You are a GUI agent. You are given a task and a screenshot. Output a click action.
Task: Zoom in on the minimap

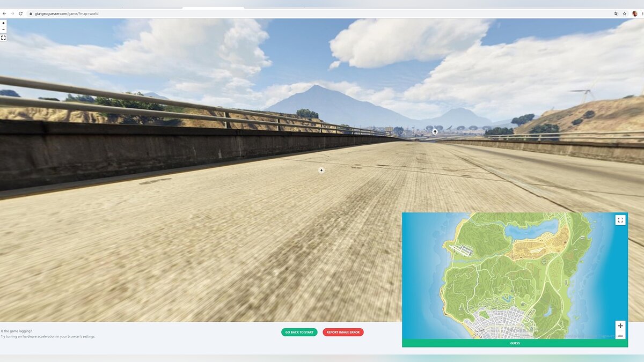pyautogui.click(x=620, y=326)
